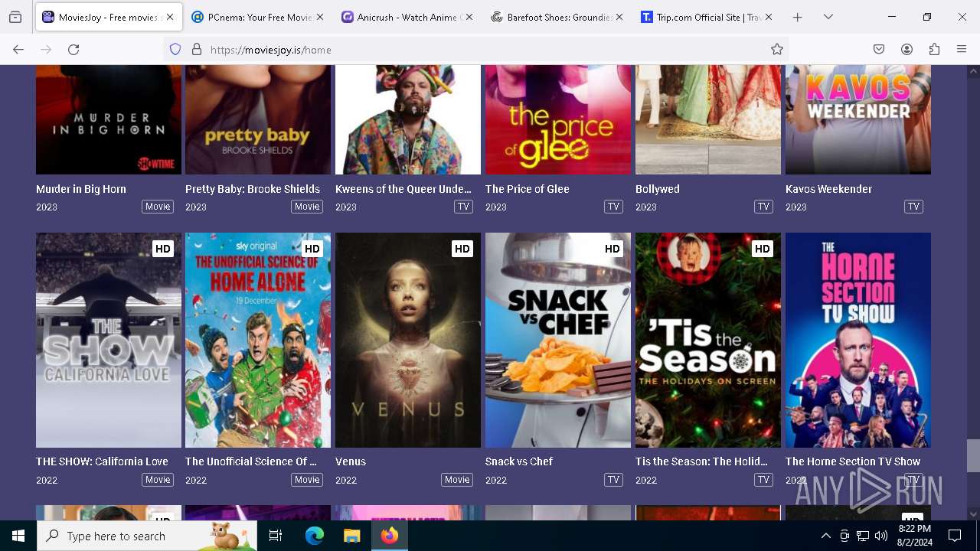Click Pretty Baby: Brooke Shields title link

coord(253,189)
